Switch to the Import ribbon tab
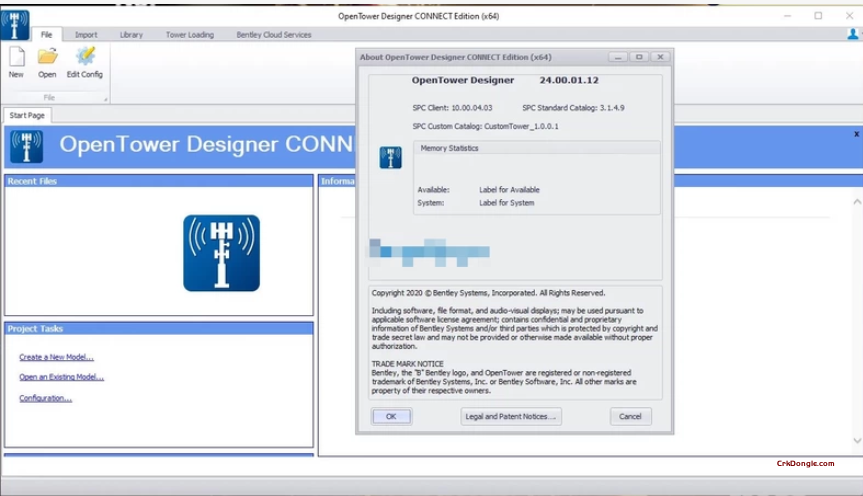The height and width of the screenshot is (496, 863). click(x=86, y=34)
